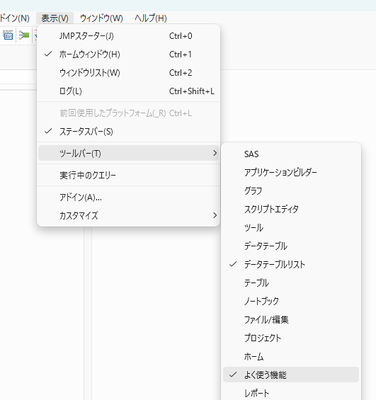The height and width of the screenshot is (400, 376).
Task: Open the ウィンドウ(W) menu
Action: click(x=101, y=18)
